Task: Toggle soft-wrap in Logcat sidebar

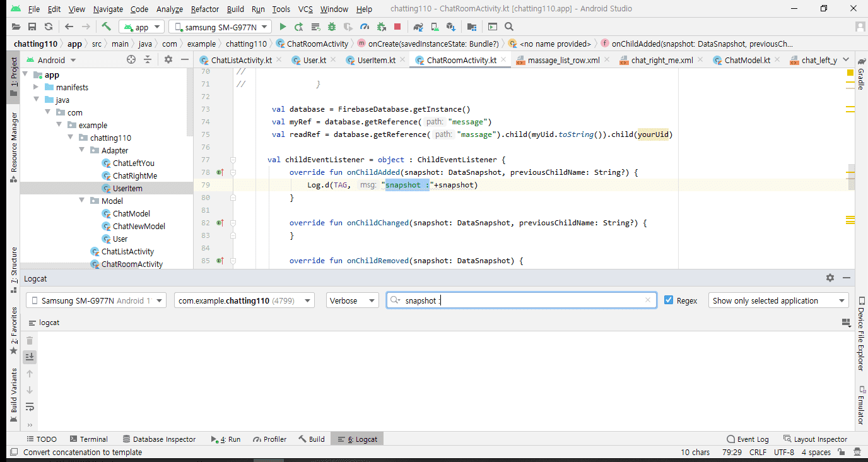Action: click(x=30, y=406)
